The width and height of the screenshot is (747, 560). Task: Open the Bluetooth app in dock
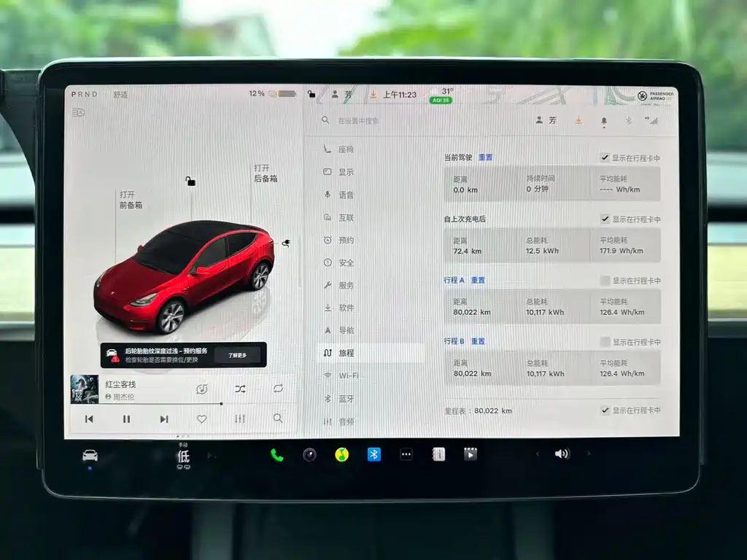(374, 455)
